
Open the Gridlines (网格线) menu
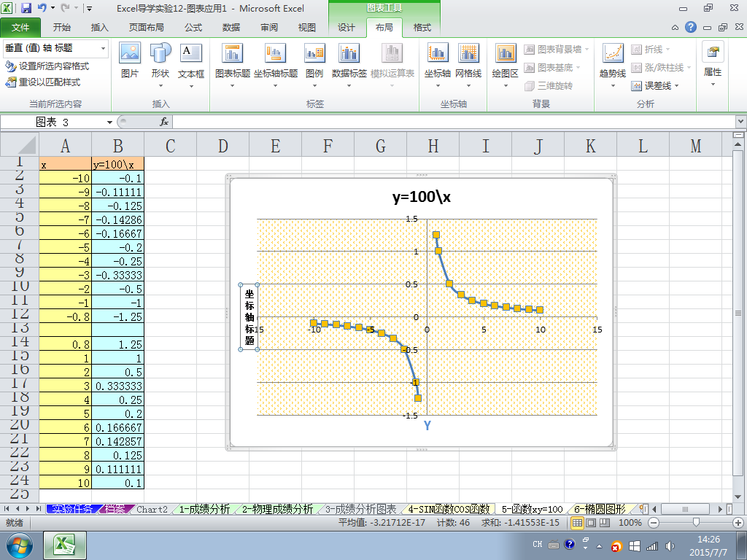(x=468, y=66)
